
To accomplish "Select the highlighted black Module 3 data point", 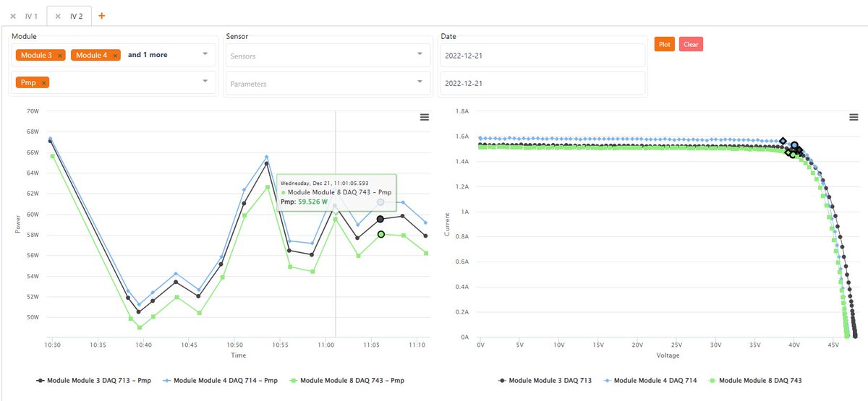I will tap(380, 219).
